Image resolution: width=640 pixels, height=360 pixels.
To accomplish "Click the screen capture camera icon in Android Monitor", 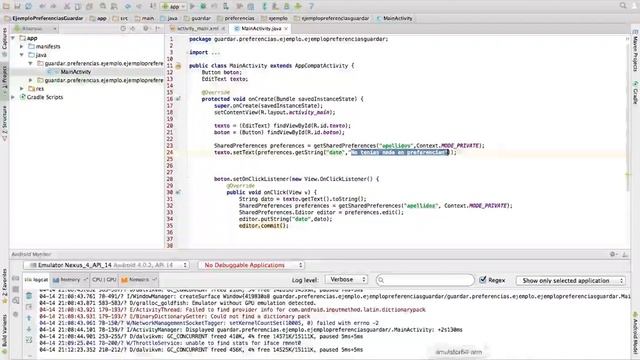I will (16, 278).
